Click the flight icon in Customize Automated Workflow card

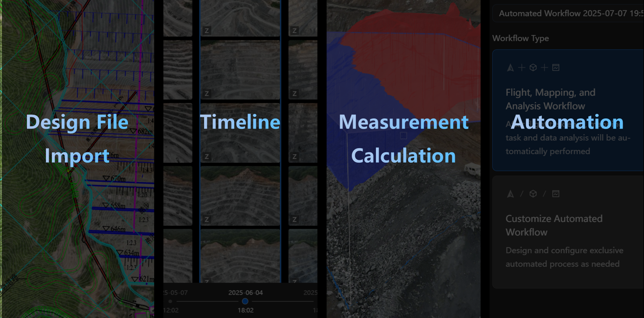point(510,194)
